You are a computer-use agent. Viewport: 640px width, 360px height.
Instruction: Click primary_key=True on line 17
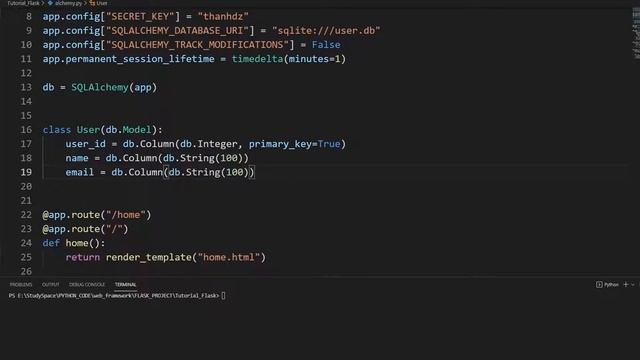pos(294,144)
